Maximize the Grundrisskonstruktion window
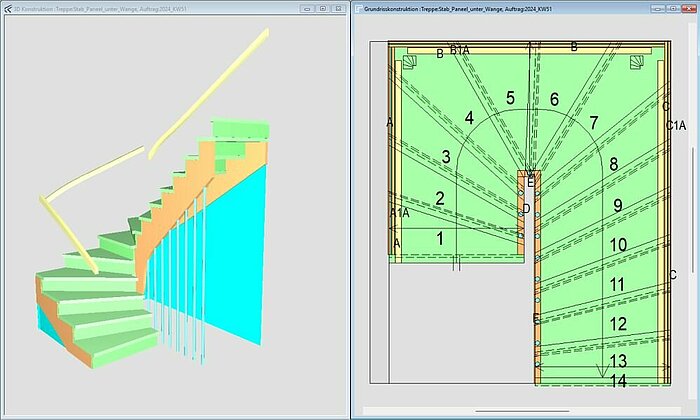Image resolution: width=700 pixels, height=420 pixels. pos(671,8)
